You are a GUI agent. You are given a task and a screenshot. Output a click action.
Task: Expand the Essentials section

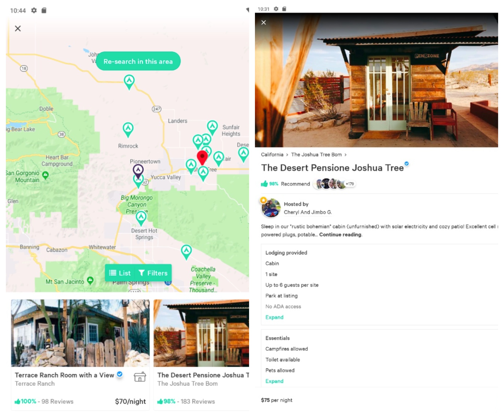click(x=274, y=381)
